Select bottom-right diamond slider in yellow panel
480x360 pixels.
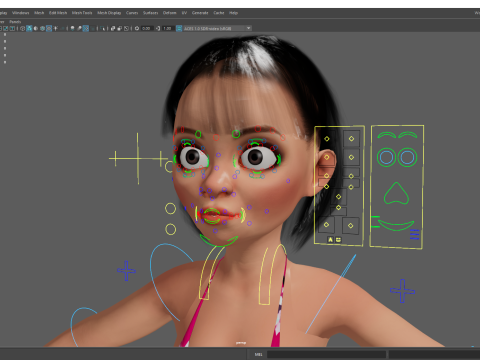tap(350, 226)
